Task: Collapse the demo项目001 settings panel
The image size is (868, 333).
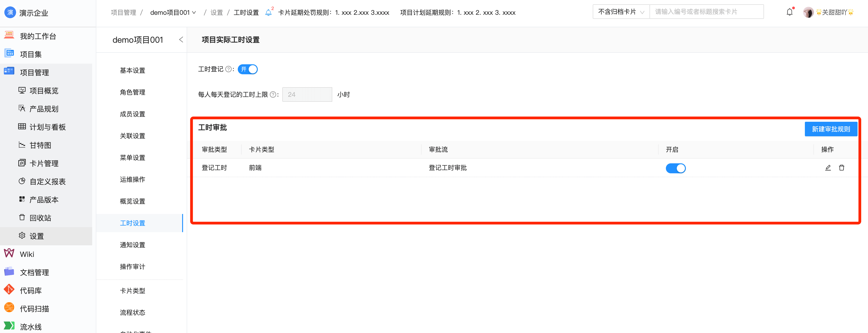Action: [181, 40]
